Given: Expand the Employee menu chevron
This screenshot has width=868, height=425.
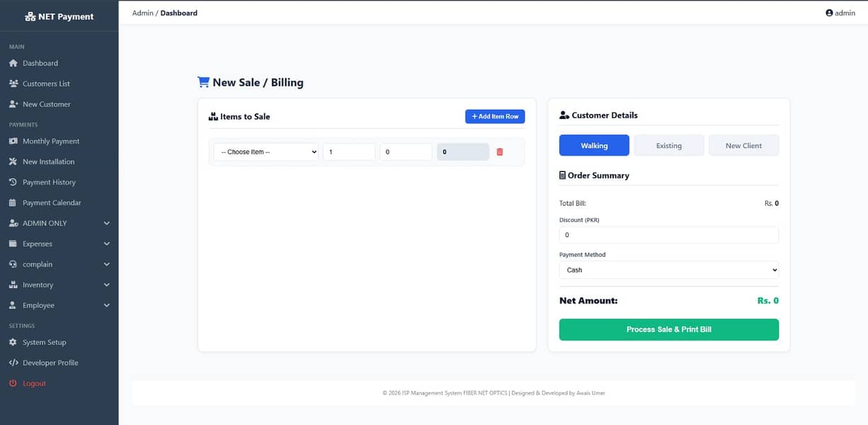Looking at the screenshot, I should [x=107, y=305].
